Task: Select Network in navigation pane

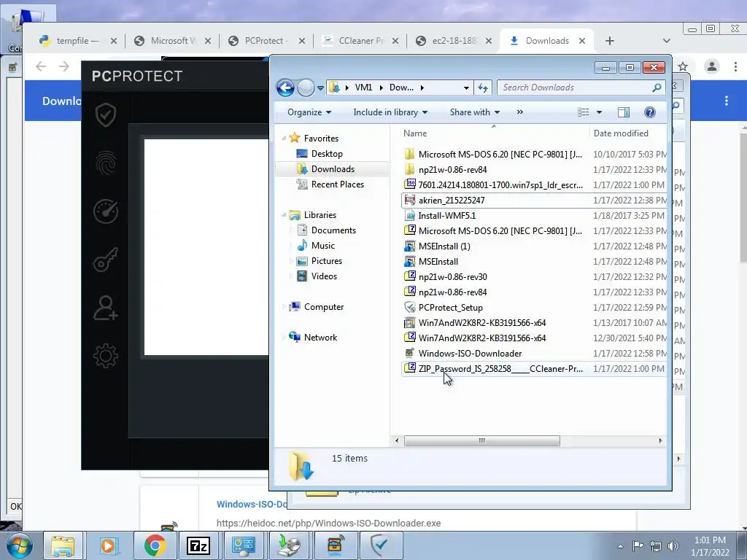Action: coord(320,338)
